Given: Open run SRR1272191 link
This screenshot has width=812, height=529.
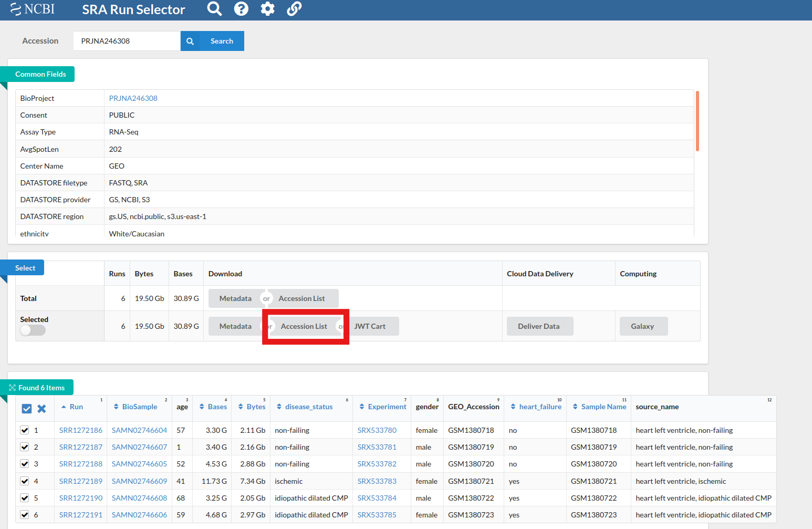Looking at the screenshot, I should click(x=81, y=515).
